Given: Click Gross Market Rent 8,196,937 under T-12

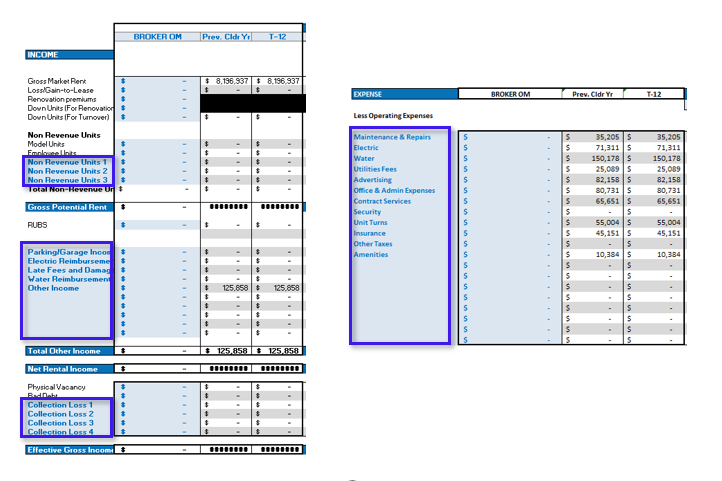Looking at the screenshot, I should pos(283,81).
